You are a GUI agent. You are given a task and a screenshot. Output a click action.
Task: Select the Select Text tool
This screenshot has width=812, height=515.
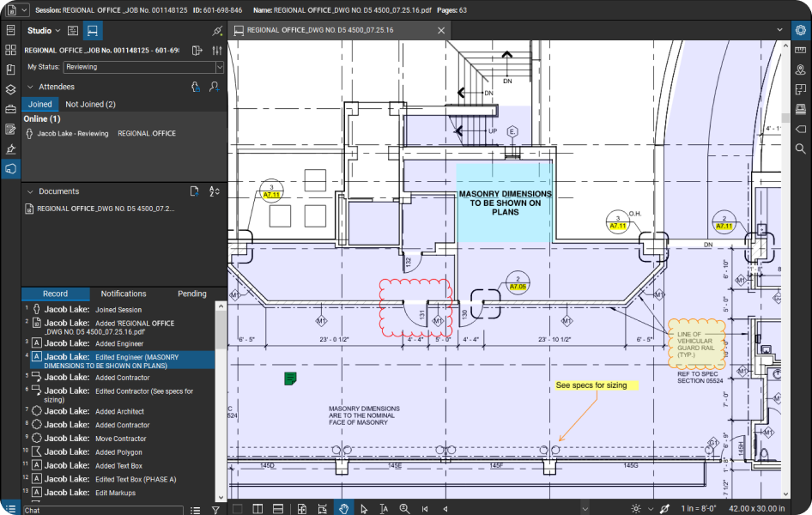coord(384,508)
